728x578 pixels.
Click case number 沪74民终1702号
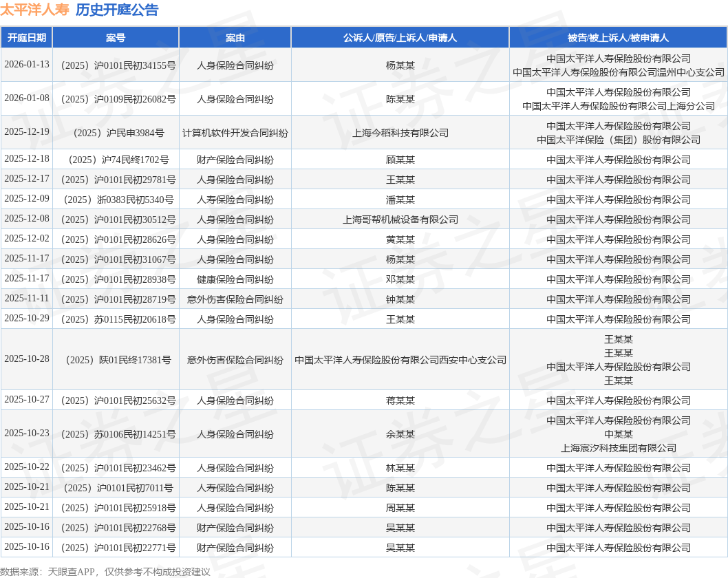(135, 160)
